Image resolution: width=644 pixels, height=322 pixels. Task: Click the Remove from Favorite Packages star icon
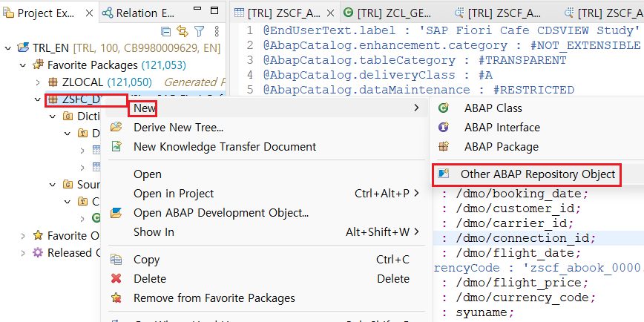pos(116,298)
